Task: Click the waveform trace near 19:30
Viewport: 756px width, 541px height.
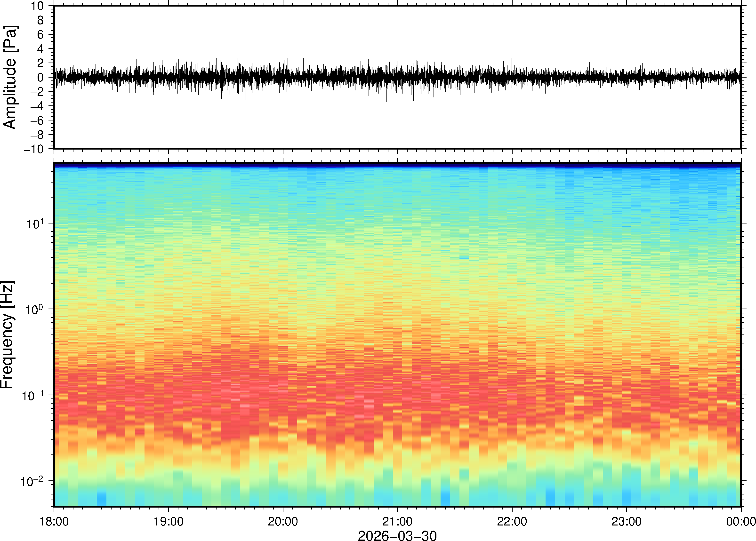Action: click(x=225, y=77)
